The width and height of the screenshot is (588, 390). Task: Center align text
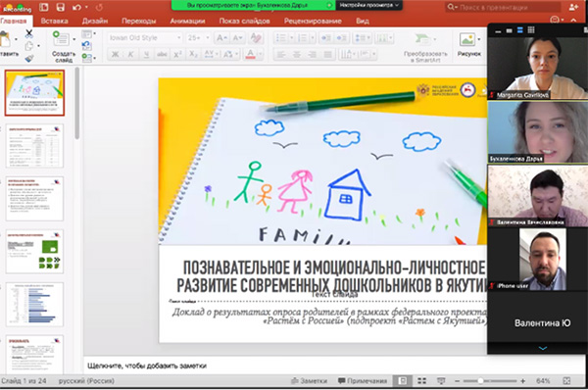(296, 55)
